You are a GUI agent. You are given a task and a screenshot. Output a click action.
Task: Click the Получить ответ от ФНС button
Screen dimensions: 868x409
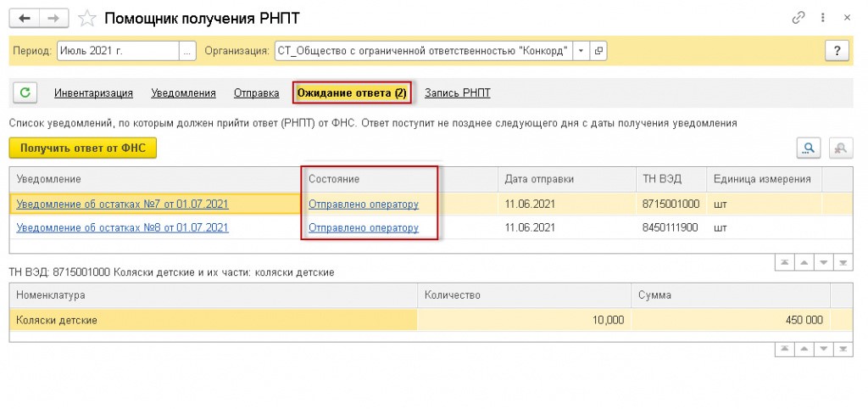tap(83, 148)
